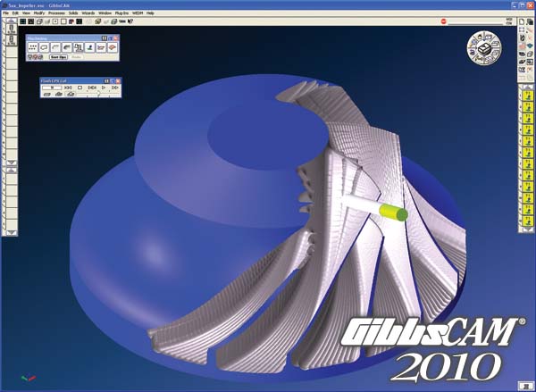Click the first black square icon in top toolbar
This screenshot has width=536, height=392.
(x=22, y=21)
